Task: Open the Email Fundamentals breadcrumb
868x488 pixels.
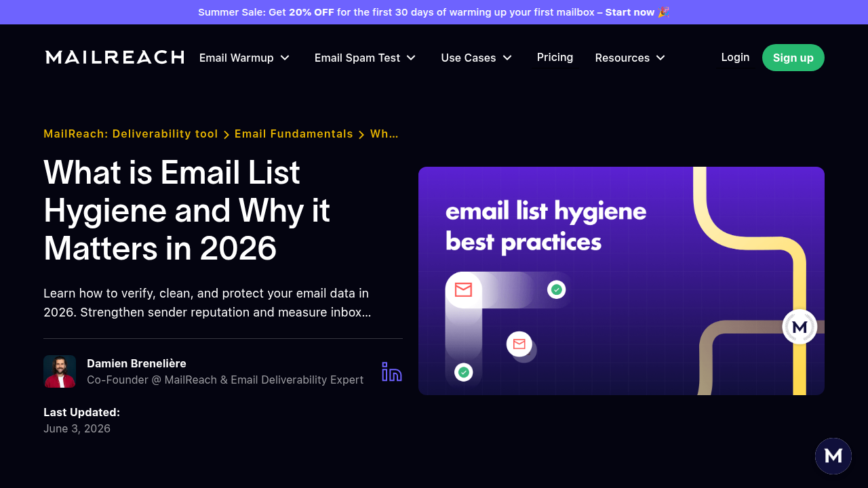Action: 294,134
